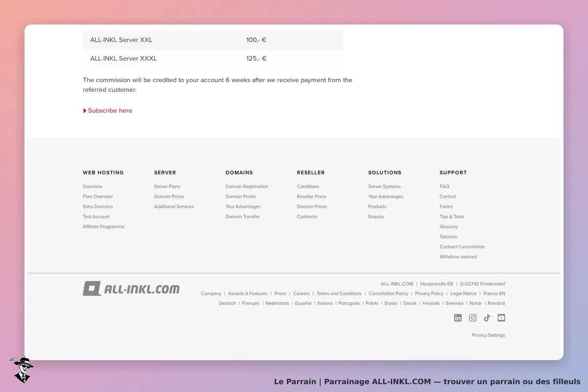Switch language to Dansk
This screenshot has width=588, height=392.
tap(410, 303)
